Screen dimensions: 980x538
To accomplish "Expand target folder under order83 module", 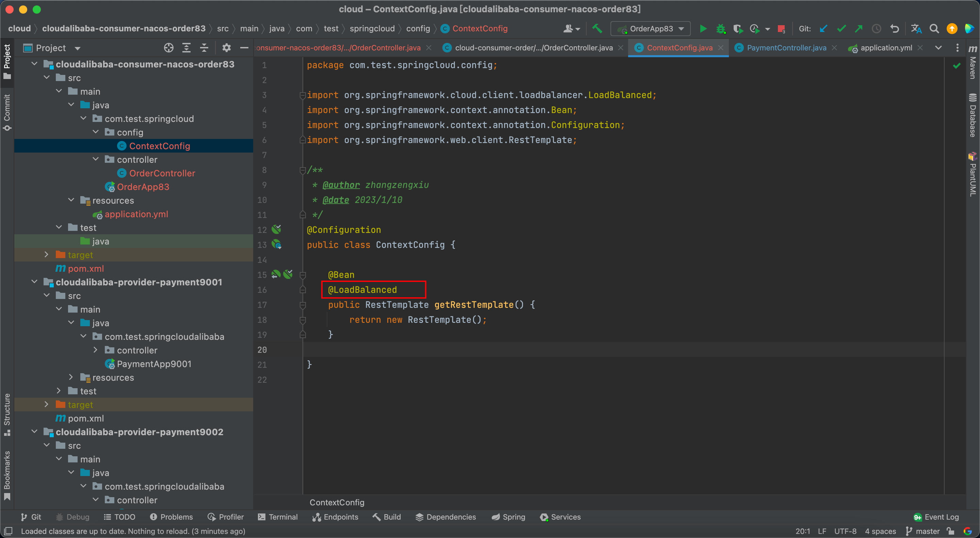I will 46,255.
